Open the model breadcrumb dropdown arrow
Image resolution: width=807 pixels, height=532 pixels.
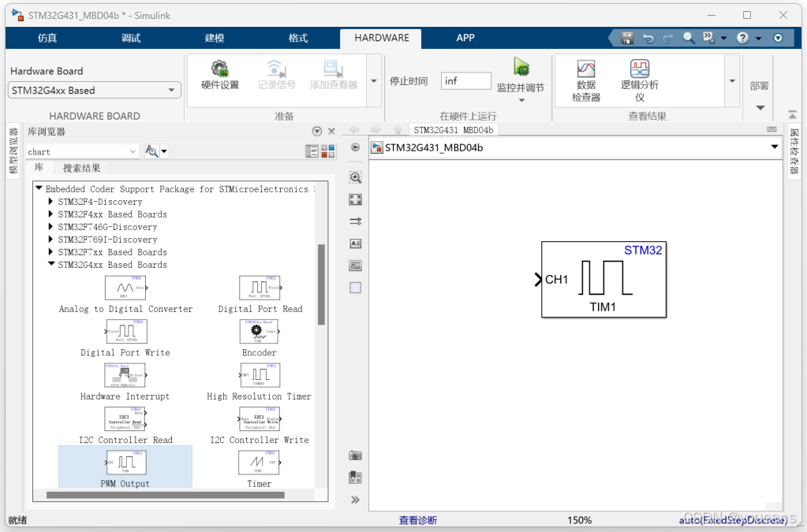coord(774,147)
